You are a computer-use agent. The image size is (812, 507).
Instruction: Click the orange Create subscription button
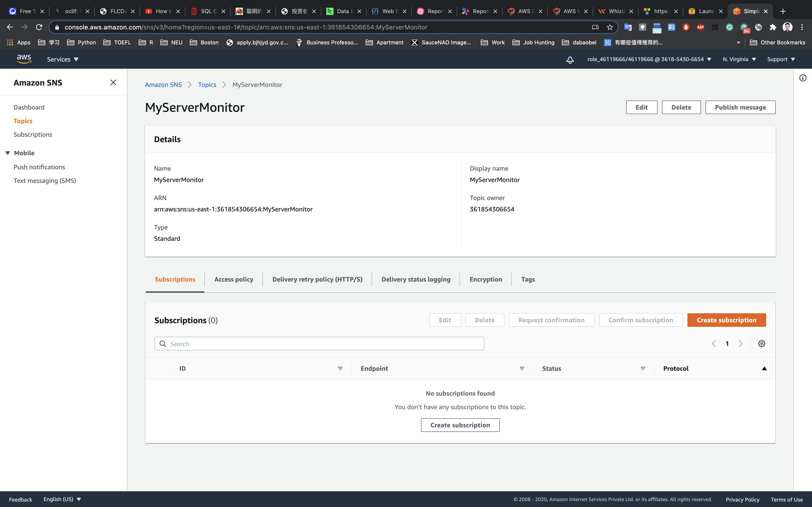(726, 320)
